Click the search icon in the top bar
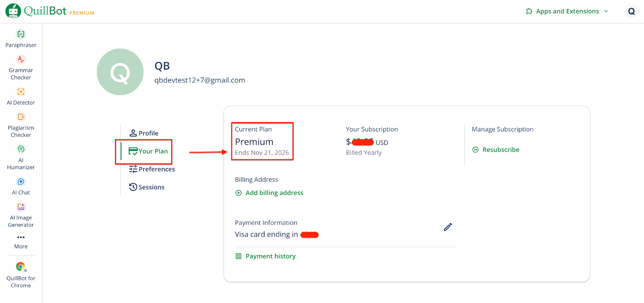This screenshot has height=303, width=644. pyautogui.click(x=631, y=11)
